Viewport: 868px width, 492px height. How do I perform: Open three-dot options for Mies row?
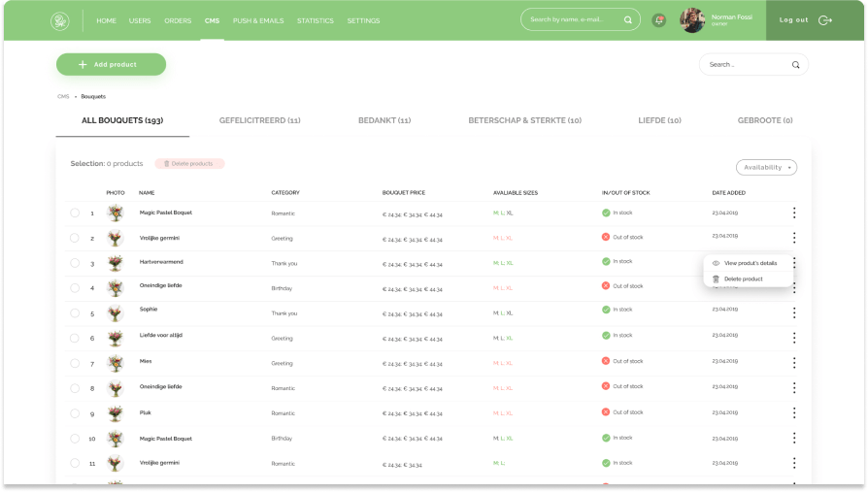(794, 363)
